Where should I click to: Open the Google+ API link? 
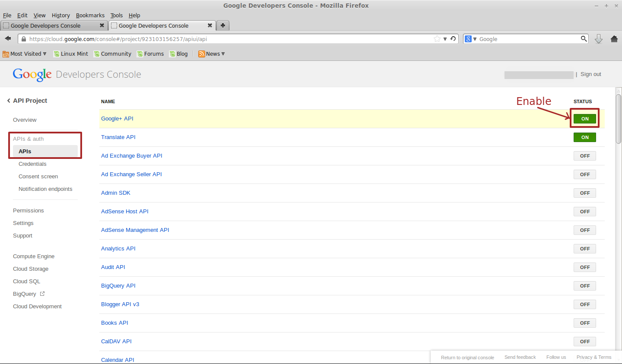pos(117,119)
